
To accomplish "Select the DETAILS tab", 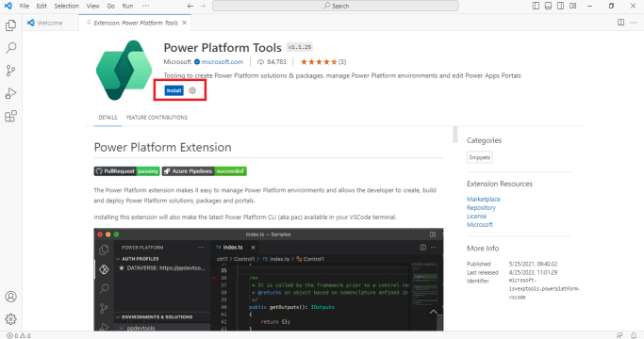I will click(x=107, y=118).
